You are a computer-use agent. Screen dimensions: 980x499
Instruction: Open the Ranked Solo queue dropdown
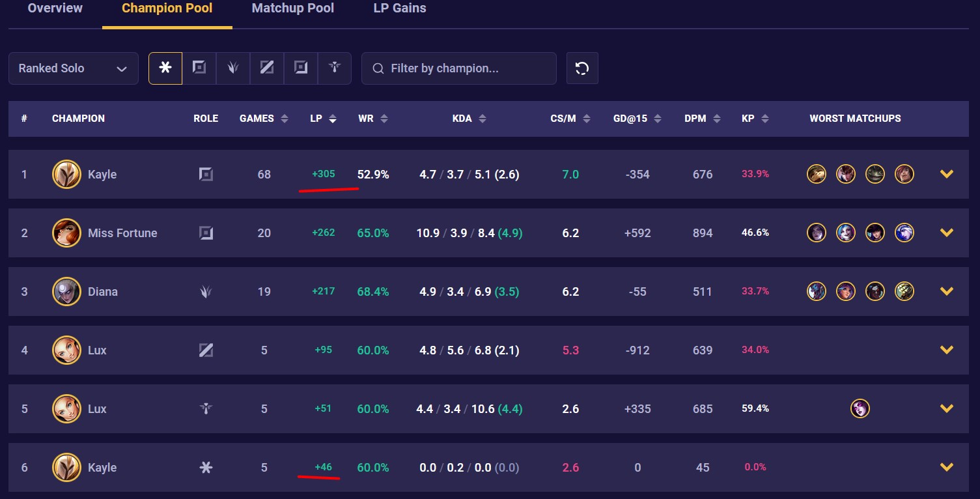(x=73, y=68)
